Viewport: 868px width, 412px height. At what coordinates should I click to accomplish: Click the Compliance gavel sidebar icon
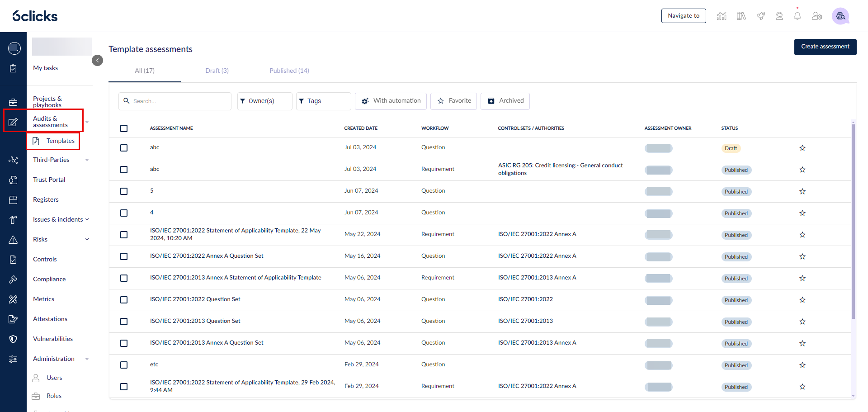(x=13, y=279)
